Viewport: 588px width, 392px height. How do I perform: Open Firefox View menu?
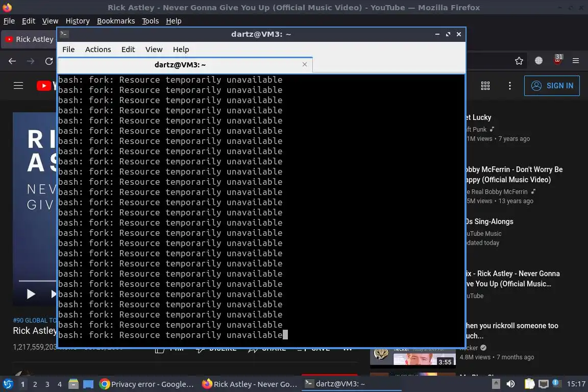50,21
